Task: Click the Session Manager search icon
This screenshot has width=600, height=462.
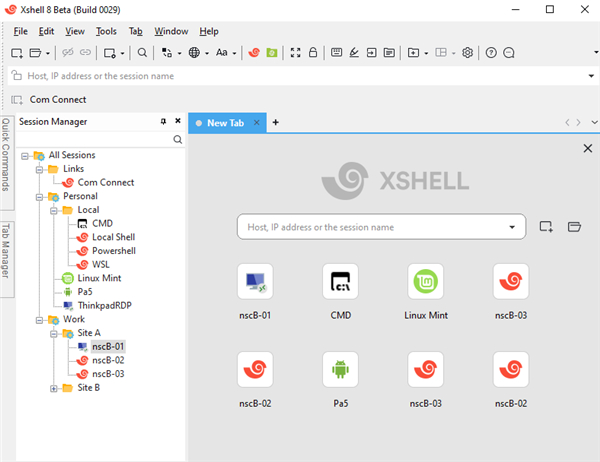Action: coord(178,140)
